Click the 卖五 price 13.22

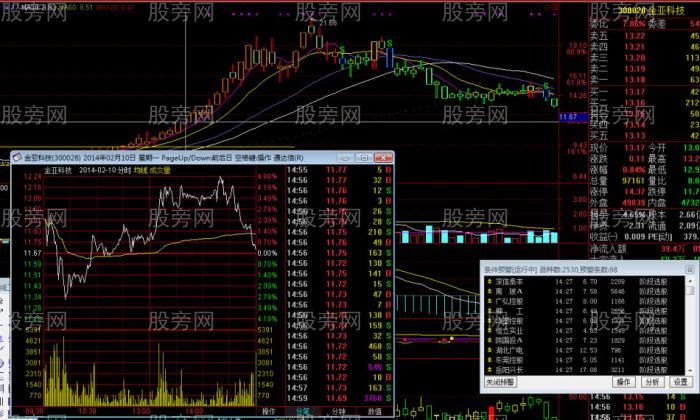634,36
